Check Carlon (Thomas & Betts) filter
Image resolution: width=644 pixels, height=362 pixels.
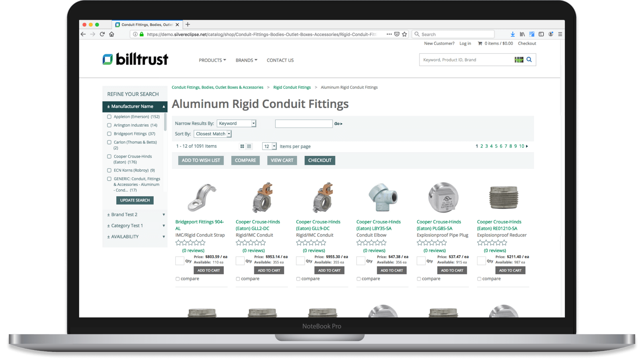[x=109, y=142]
